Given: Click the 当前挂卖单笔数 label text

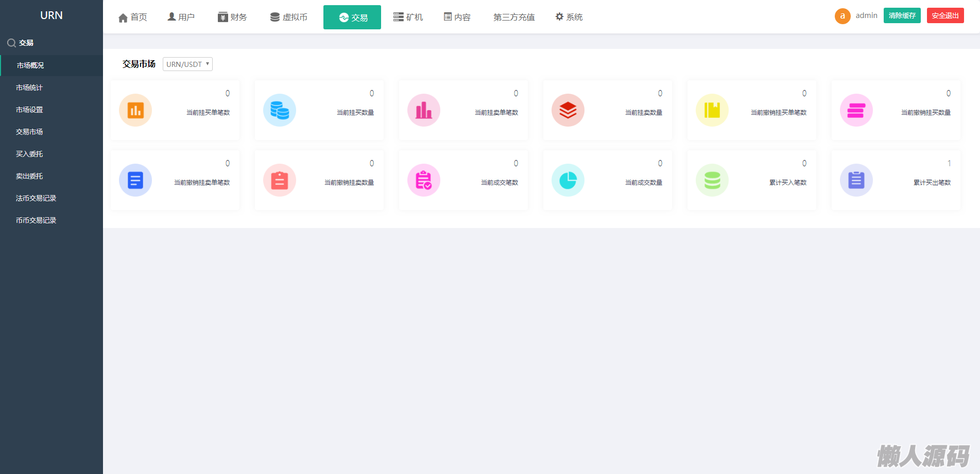Looking at the screenshot, I should pos(496,112).
